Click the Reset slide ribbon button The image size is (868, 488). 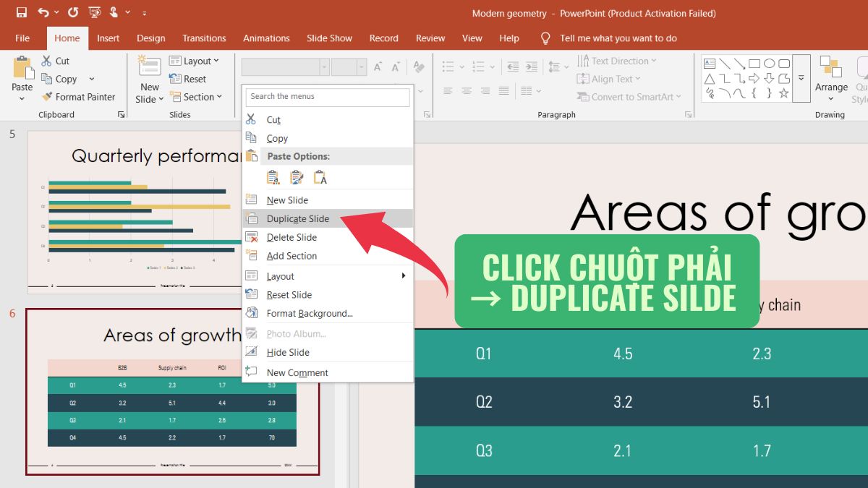tap(187, 79)
